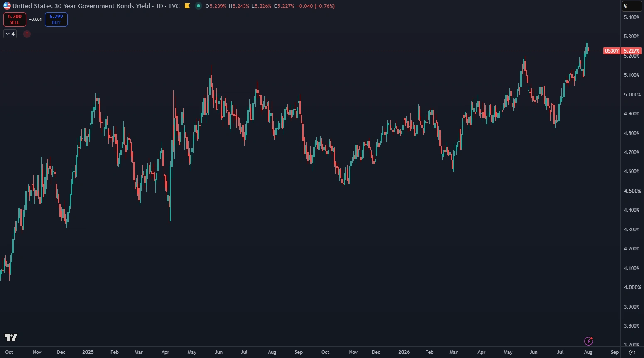Click the 5.299 BUY button
The height and width of the screenshot is (358, 644).
[56, 19]
